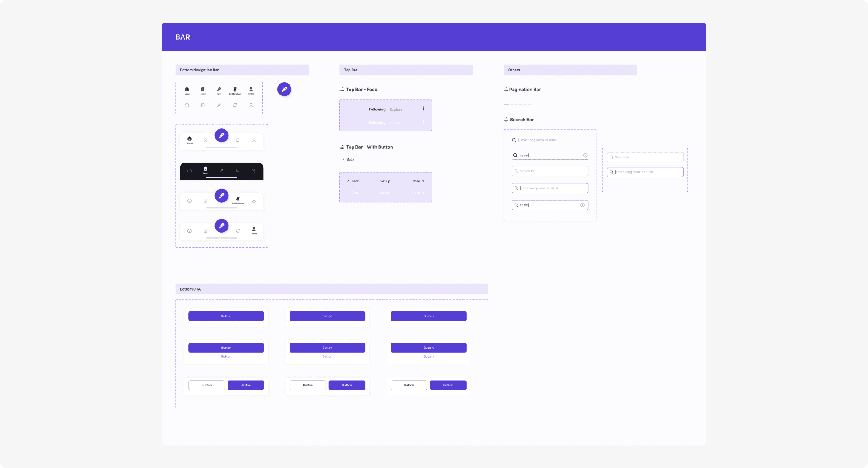
Task: Click the standalone purple microphone sing button
Action: tap(284, 89)
